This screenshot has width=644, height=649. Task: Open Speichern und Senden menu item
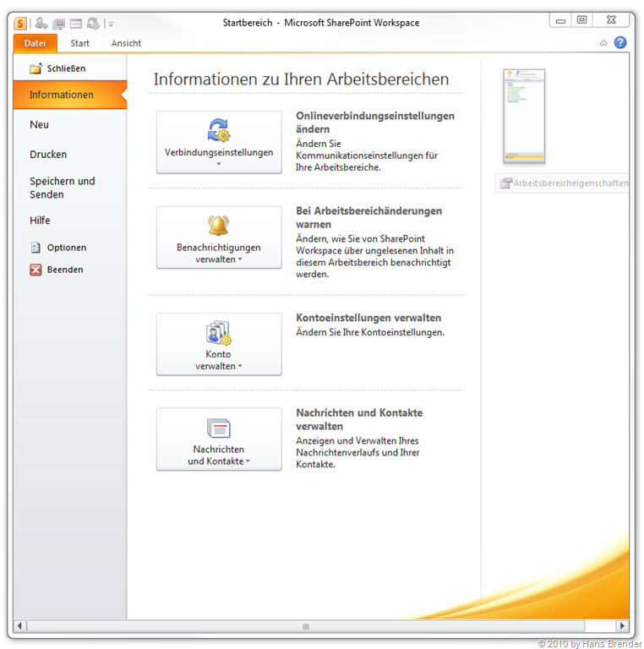[63, 188]
